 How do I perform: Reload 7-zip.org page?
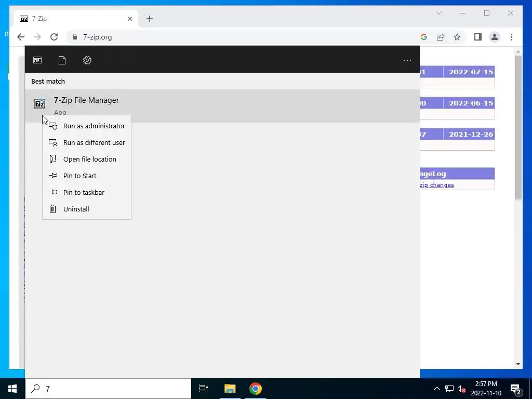click(54, 37)
